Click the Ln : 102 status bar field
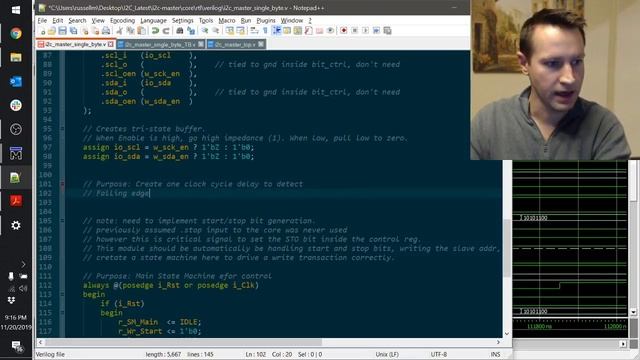This screenshot has width=640, height=360. pyautogui.click(x=256, y=354)
